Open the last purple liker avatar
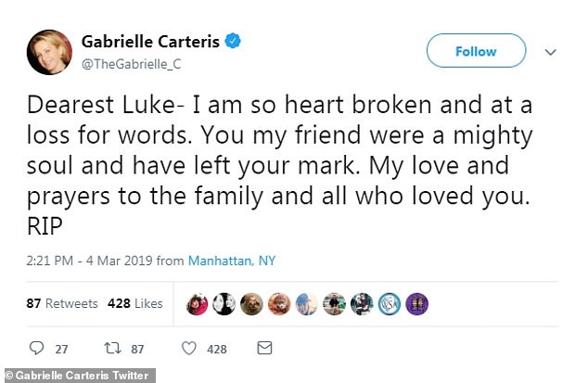This screenshot has width=588, height=383. 417,304
